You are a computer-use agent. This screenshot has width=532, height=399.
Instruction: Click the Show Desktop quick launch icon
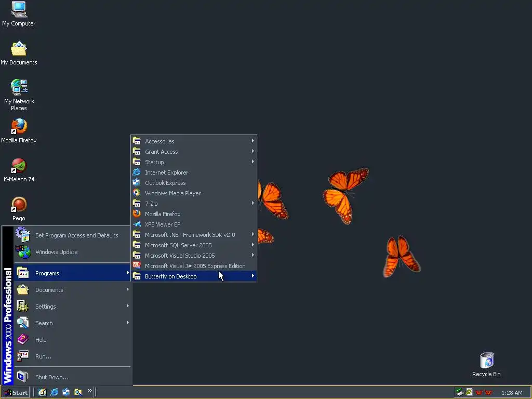click(x=42, y=392)
